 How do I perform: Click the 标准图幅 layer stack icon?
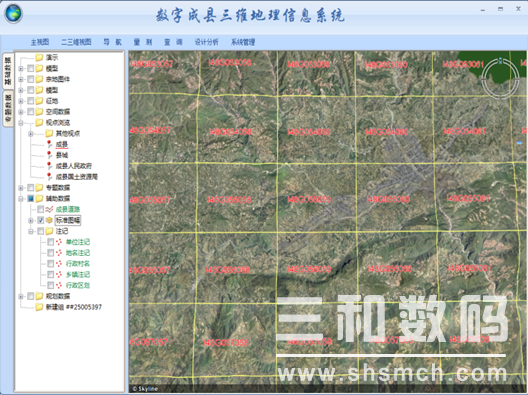[x=49, y=220]
